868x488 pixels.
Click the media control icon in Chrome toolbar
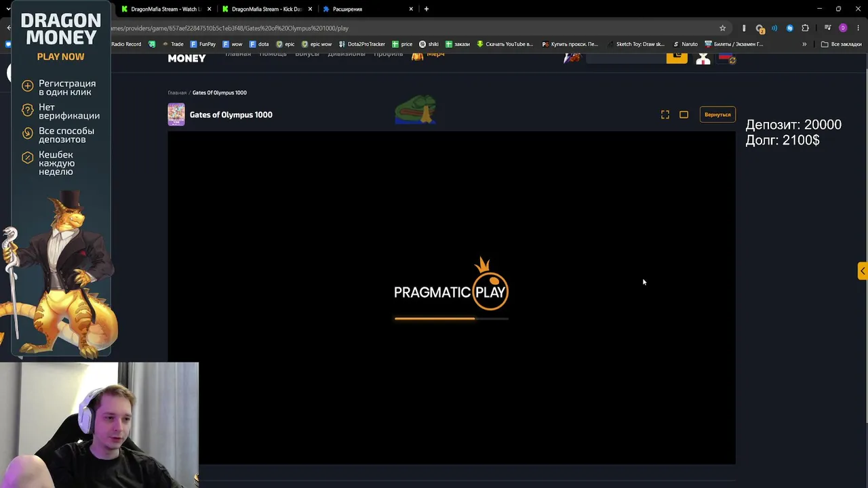point(827,28)
